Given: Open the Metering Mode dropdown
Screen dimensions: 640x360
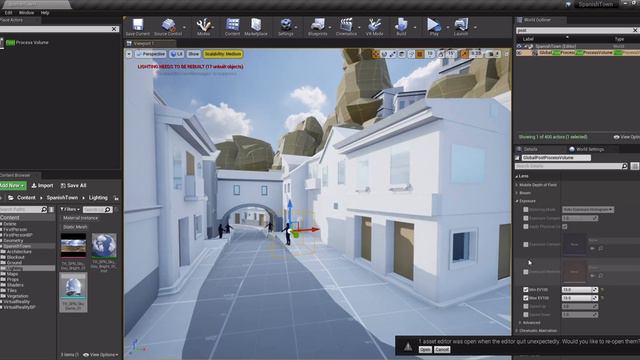Looking at the screenshot, I should [x=588, y=209].
